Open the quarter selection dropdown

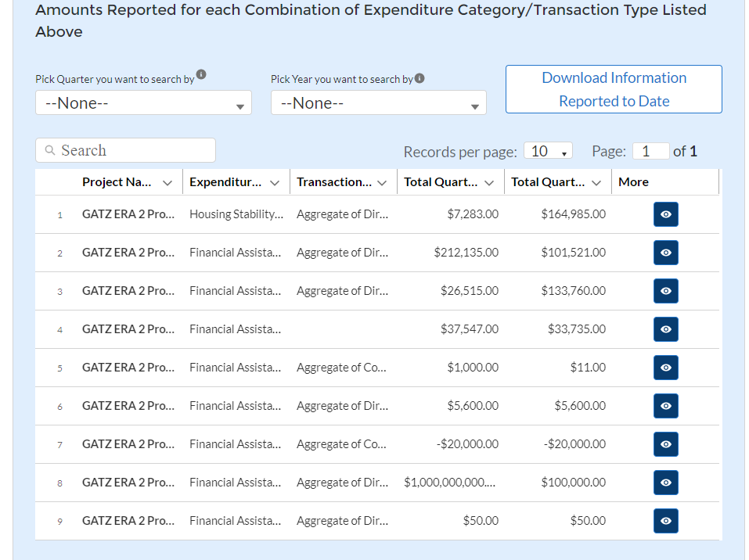143,103
